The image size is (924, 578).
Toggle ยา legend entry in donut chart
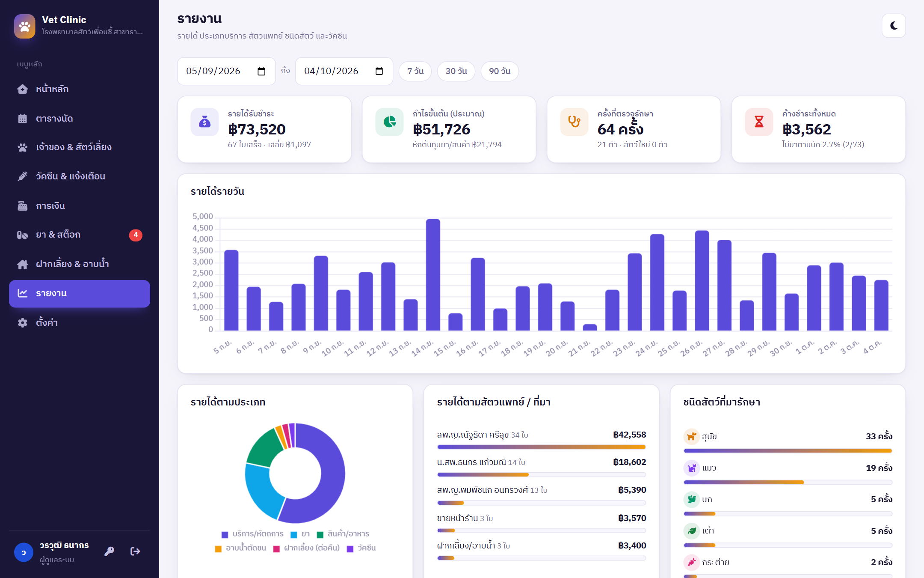click(x=300, y=534)
